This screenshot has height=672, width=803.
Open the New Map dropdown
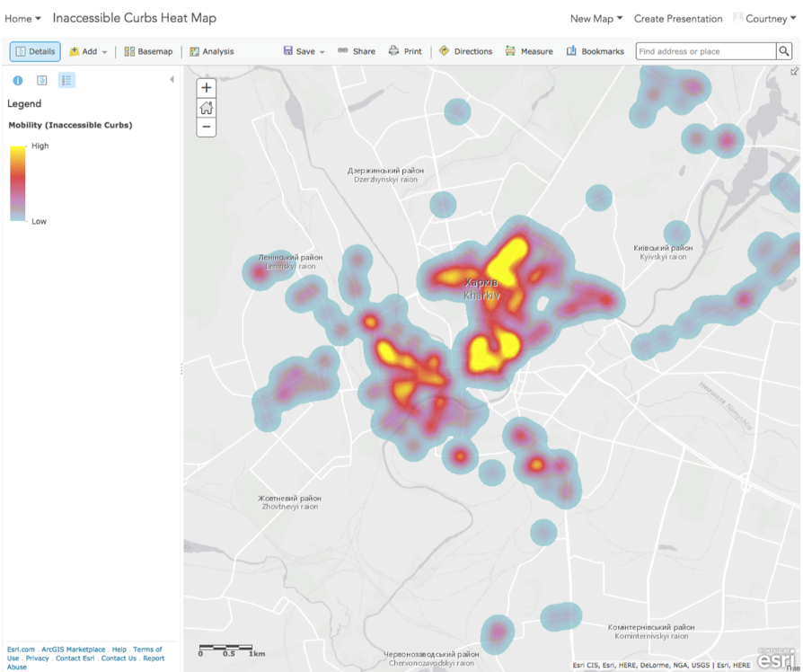click(x=595, y=18)
